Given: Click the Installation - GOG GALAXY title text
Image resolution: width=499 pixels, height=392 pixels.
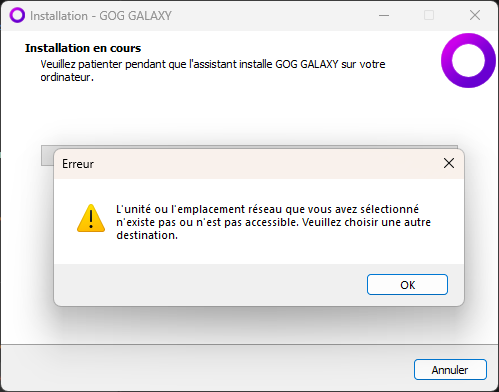Looking at the screenshot, I should (101, 16).
